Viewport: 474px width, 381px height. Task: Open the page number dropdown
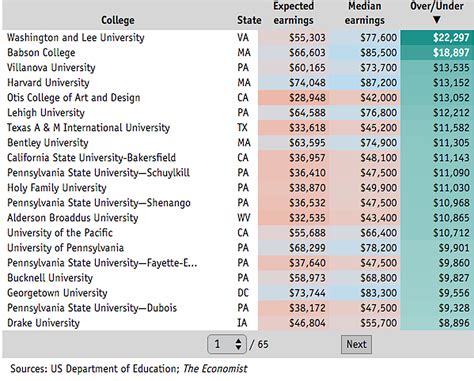tap(227, 344)
